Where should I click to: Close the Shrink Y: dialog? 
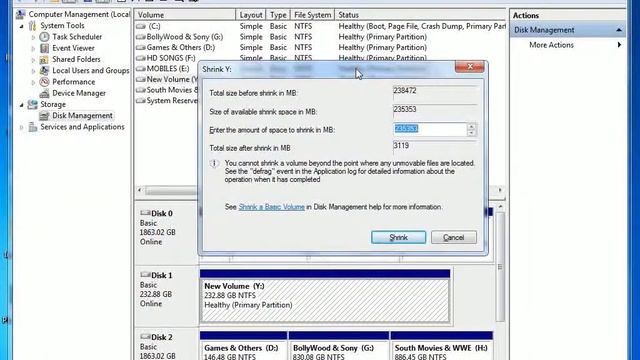tap(470, 67)
